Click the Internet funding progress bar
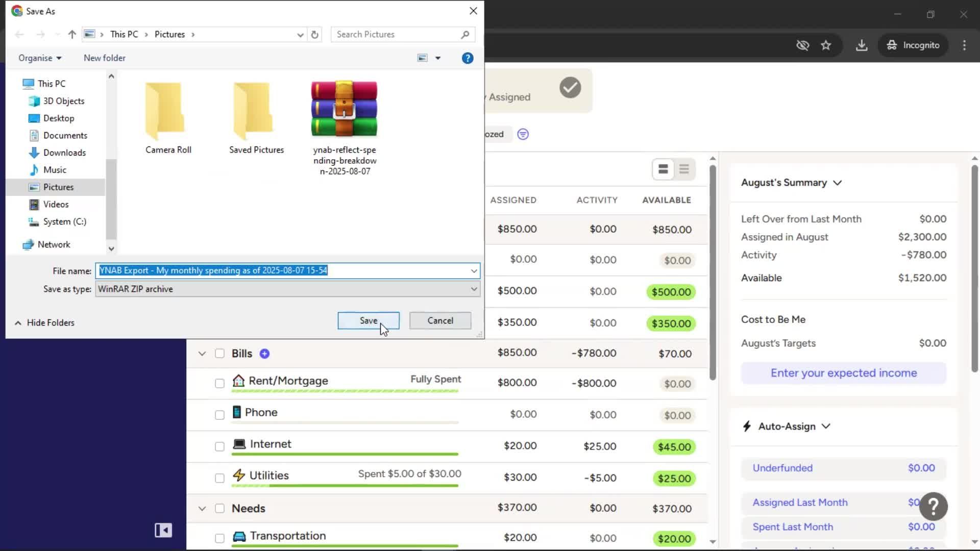980x551 pixels. [345, 454]
